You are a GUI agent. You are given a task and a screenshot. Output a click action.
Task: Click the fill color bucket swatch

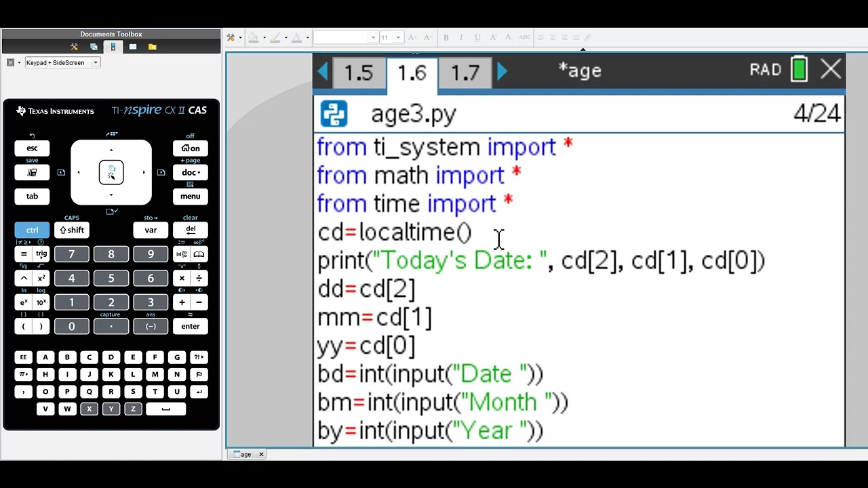coord(254,38)
